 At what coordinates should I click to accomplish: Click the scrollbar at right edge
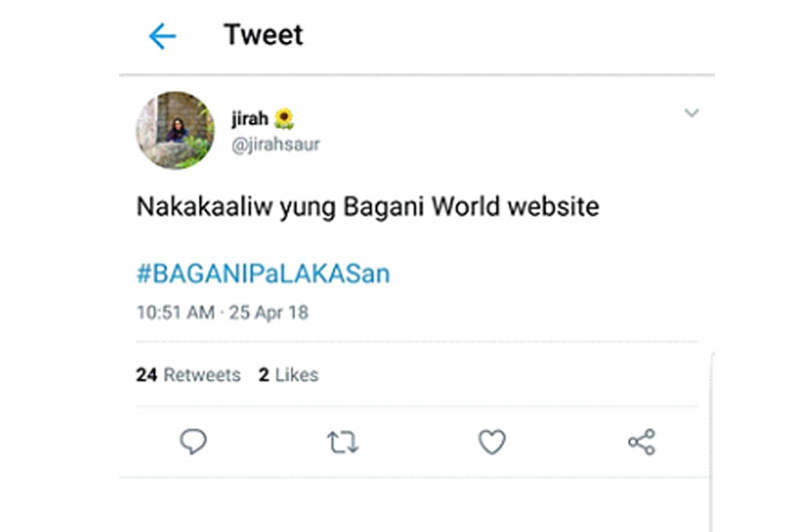tap(711, 441)
